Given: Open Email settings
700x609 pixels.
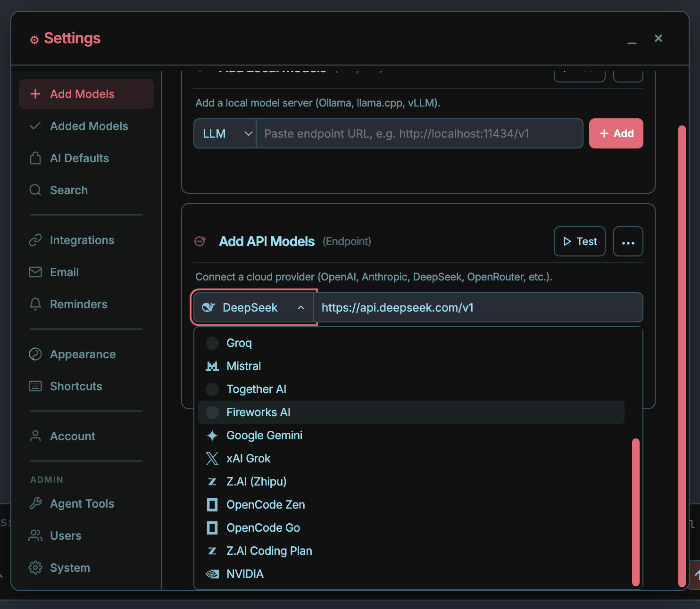Looking at the screenshot, I should pyautogui.click(x=86, y=272).
